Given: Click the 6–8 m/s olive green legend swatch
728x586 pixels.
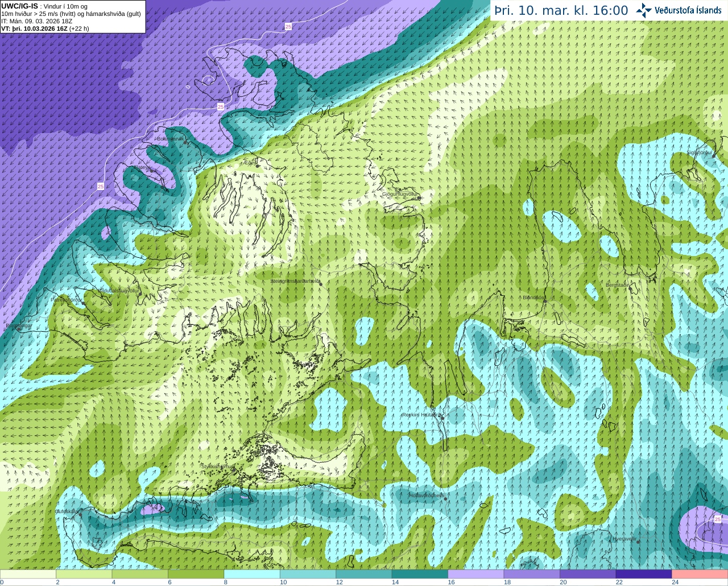Looking at the screenshot, I should [196, 574].
